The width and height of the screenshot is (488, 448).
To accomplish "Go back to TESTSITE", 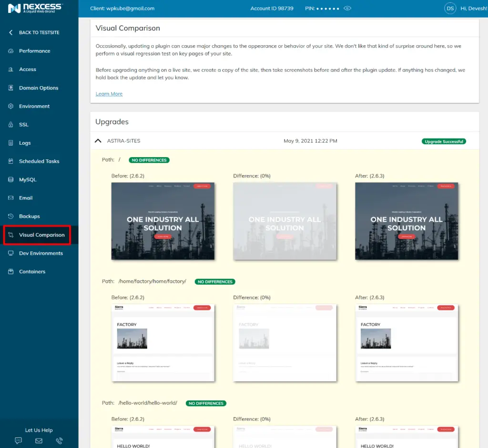I will 34,32.
